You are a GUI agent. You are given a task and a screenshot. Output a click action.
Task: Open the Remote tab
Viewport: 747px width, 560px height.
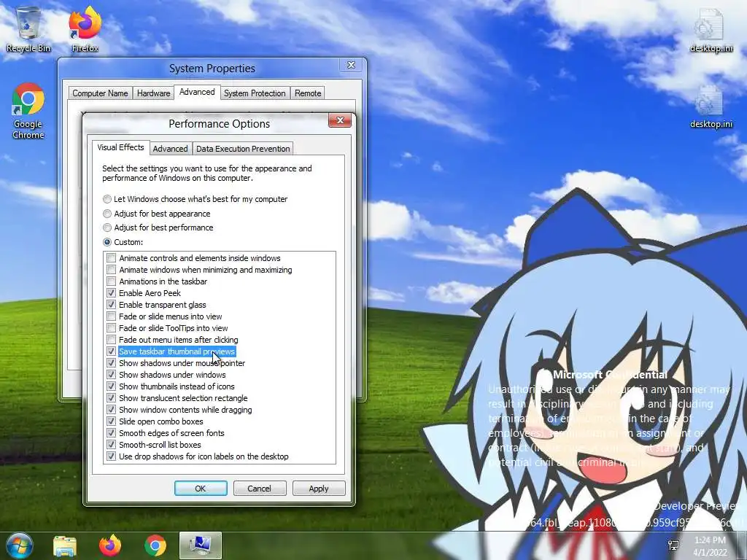[308, 93]
